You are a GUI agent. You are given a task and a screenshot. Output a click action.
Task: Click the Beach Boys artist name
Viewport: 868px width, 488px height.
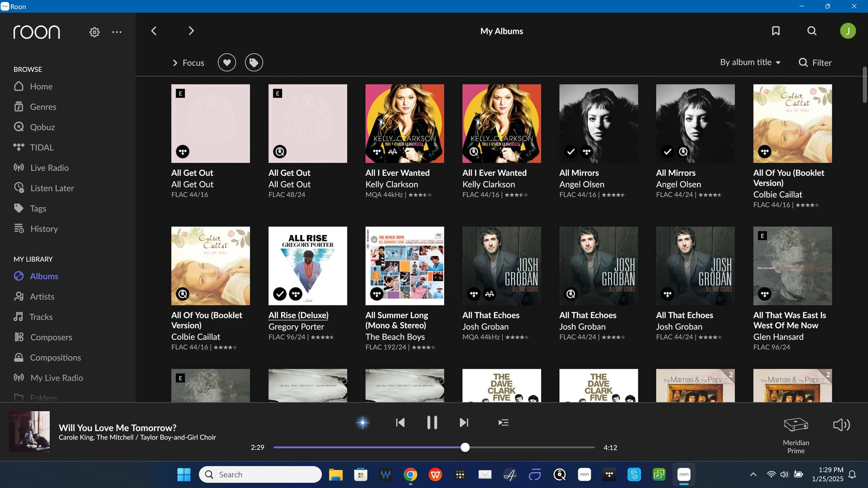click(x=395, y=337)
